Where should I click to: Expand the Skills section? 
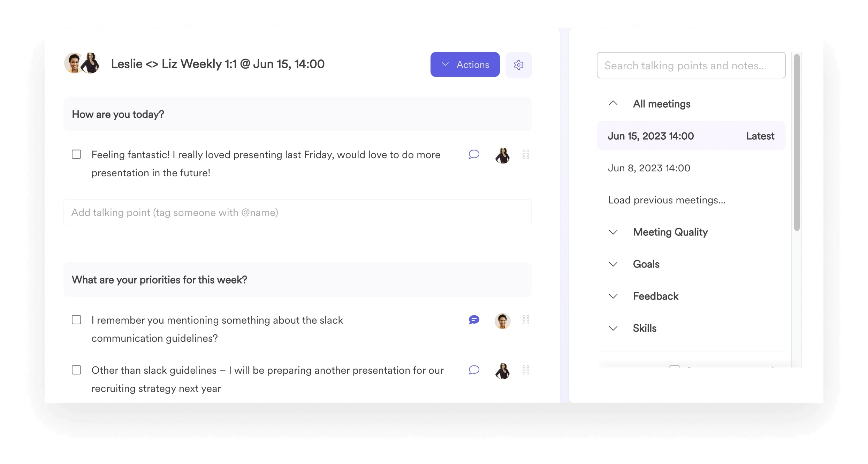click(x=612, y=327)
